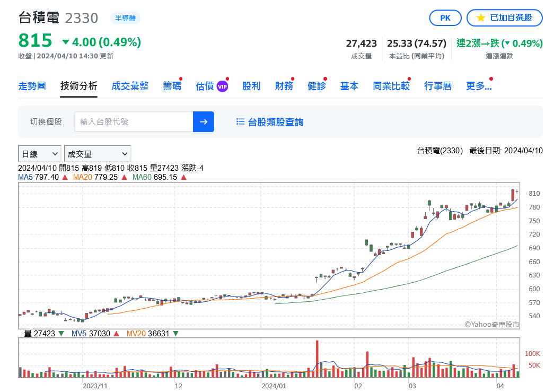Image resolution: width=545 pixels, height=392 pixels.
Task: Click the star icon in 已加自選股
Action: tap(481, 18)
